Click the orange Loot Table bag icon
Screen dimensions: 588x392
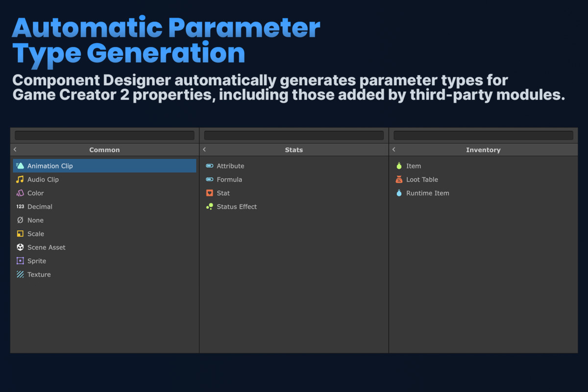point(399,179)
